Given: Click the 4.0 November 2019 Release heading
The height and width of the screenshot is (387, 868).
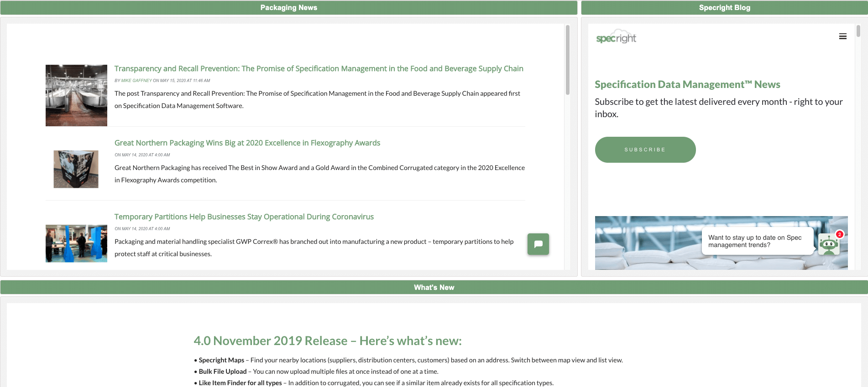Looking at the screenshot, I should point(328,341).
